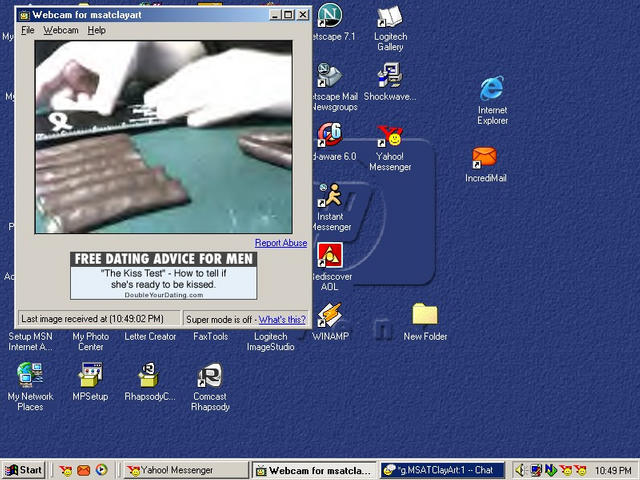Click the Last image received status text
Viewport: 640px width, 480px height.
click(x=92, y=319)
